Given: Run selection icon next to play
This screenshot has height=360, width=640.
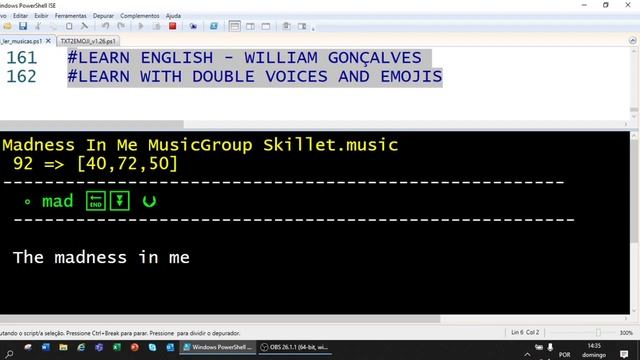Looking at the screenshot, I should point(157,27).
